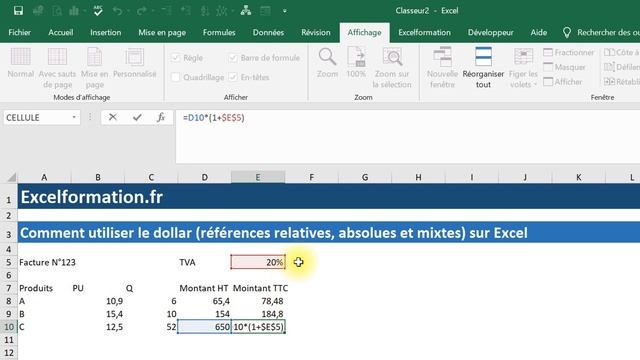Click Afficher window button

click(563, 82)
